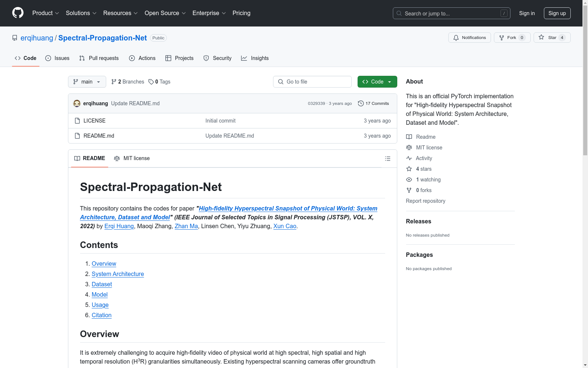Open the README outline menu icon

387,159
